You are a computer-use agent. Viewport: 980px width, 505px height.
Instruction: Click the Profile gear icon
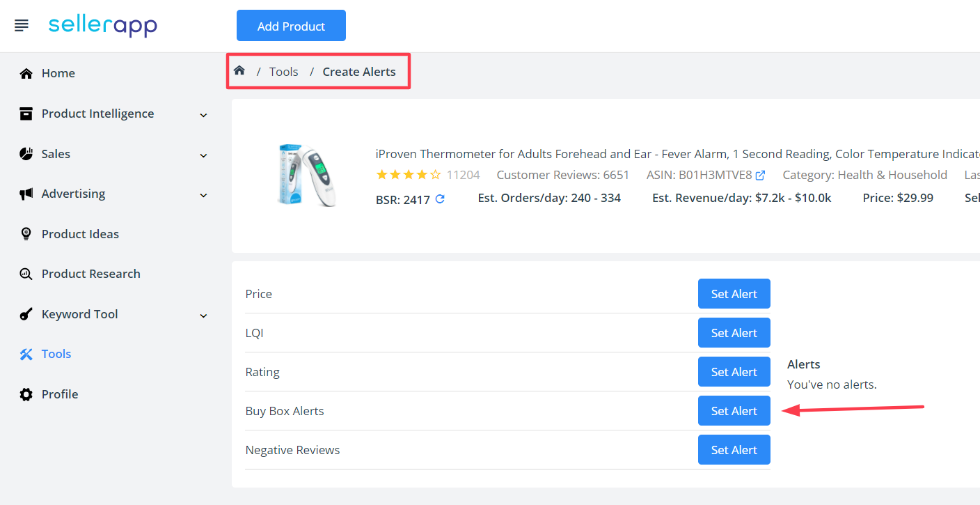click(x=26, y=394)
